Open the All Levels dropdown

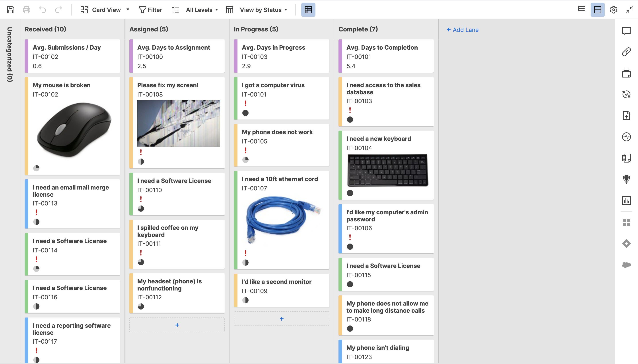202,10
